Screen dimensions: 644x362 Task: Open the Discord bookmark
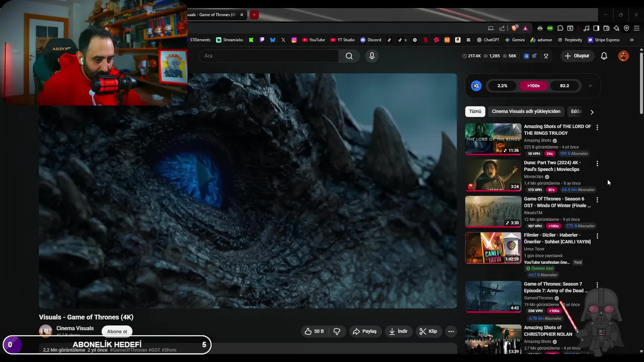(371, 40)
